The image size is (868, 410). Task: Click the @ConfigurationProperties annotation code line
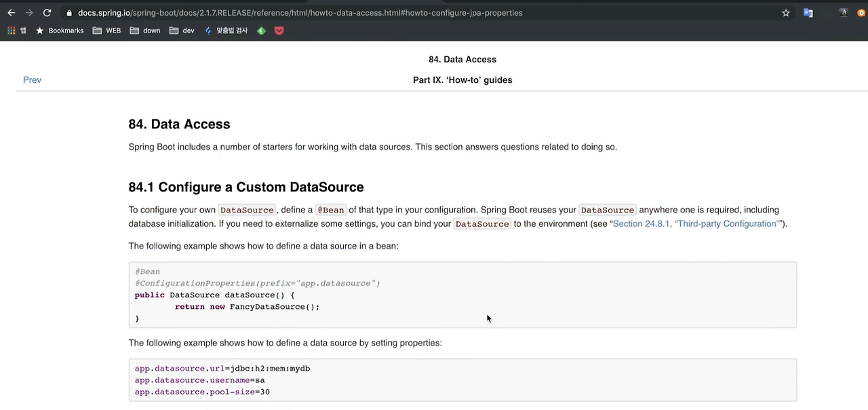(258, 283)
